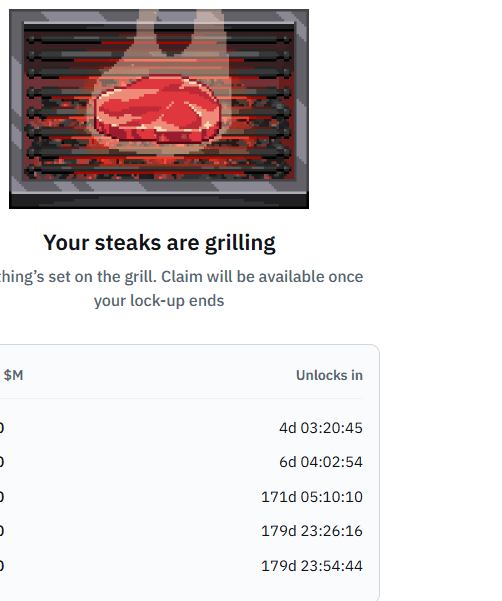Click the $M amount in the 6d 04:02:54 row
Viewport: 502px width, 601px height.
coord(2,462)
